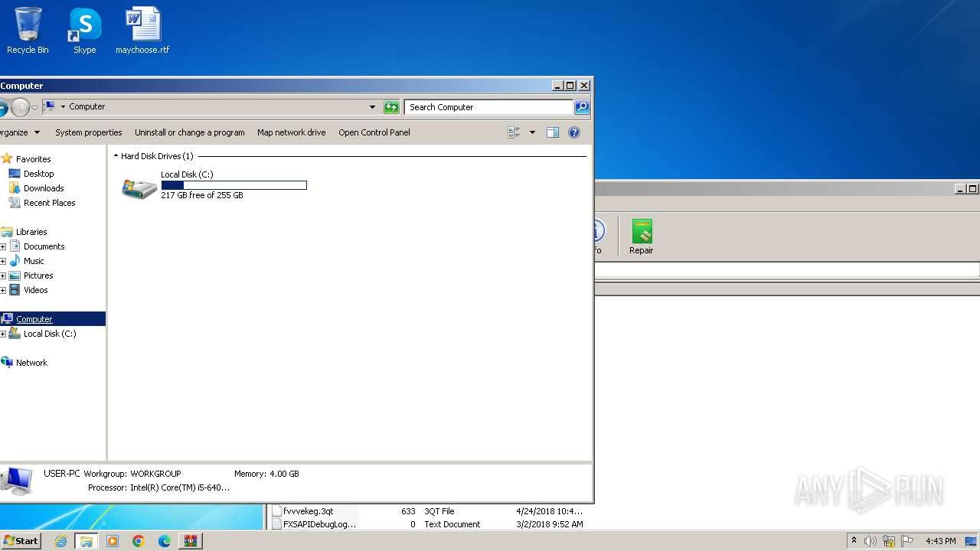The image size is (980, 551).
Task: Click the Repair icon in background window
Action: (642, 237)
